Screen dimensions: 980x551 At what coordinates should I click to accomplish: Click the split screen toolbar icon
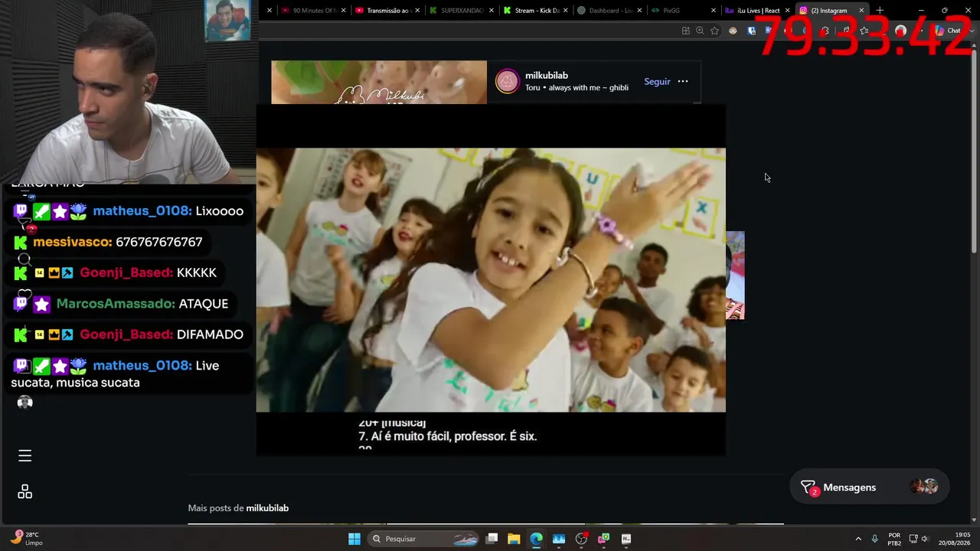[x=685, y=31]
